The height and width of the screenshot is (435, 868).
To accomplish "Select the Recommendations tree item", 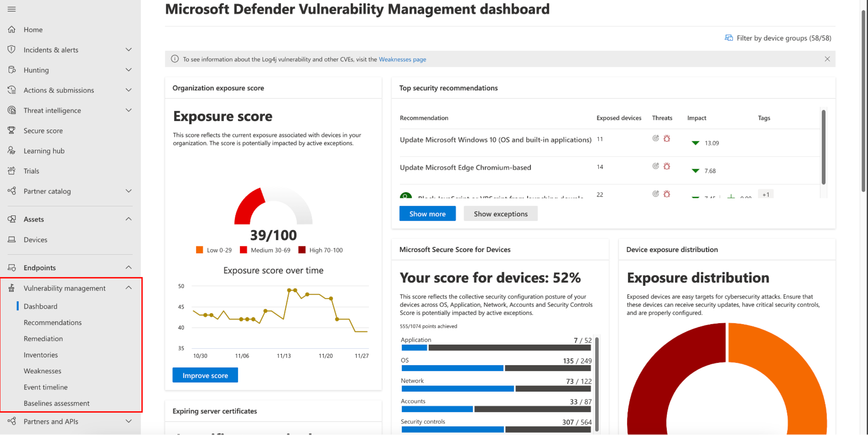I will pyautogui.click(x=52, y=322).
